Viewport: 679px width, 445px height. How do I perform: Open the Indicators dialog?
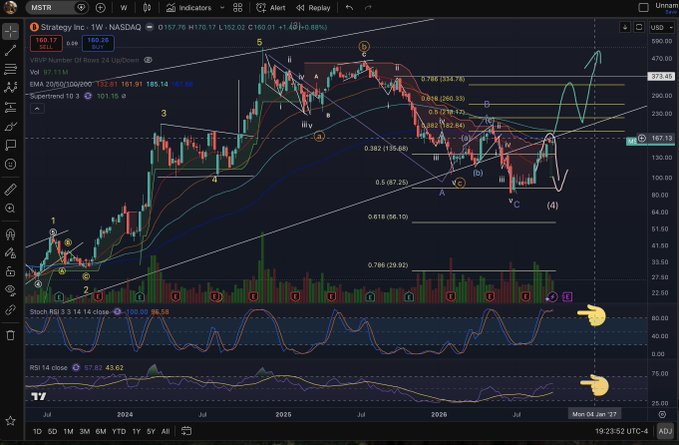click(x=189, y=7)
